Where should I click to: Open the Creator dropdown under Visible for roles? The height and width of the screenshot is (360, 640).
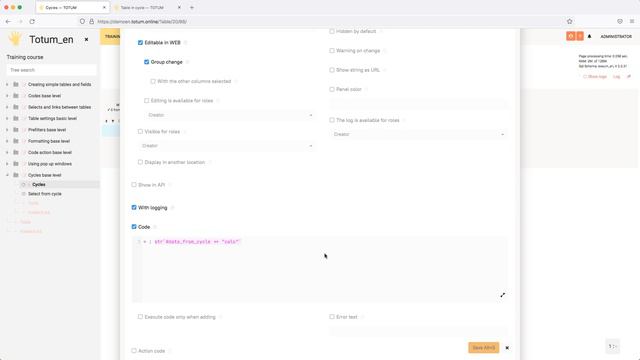click(226, 146)
